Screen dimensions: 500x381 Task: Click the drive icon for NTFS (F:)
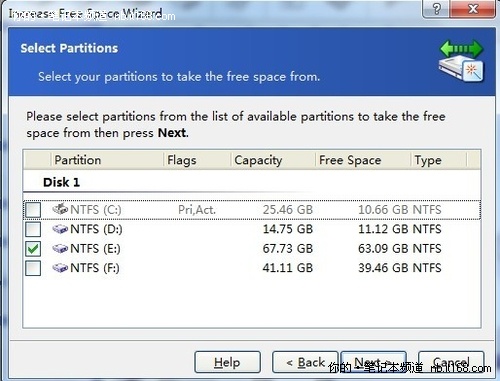60,268
